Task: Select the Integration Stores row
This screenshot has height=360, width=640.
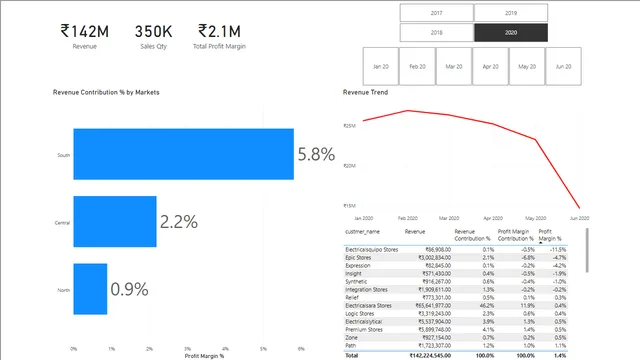Action: tap(456, 289)
